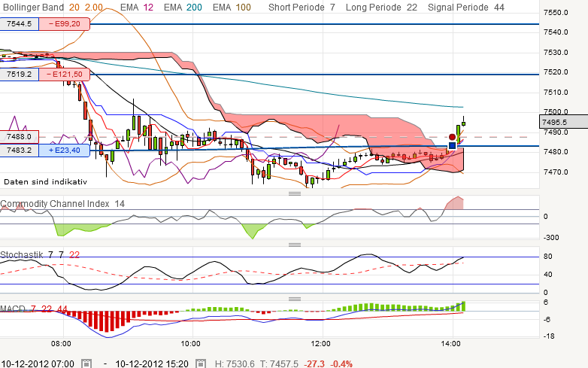588x368 pixels.
Task: Click the 7470.0 price axis label
Action: 556,172
